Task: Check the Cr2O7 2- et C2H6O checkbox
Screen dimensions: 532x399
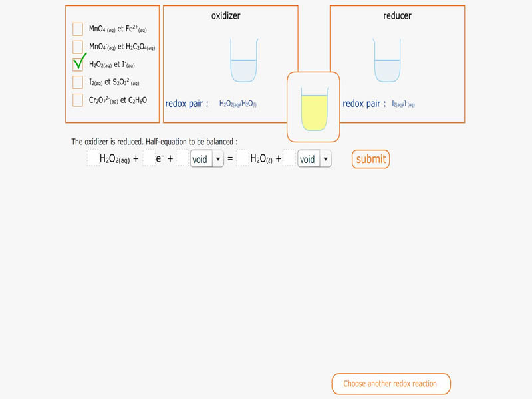Action: tap(78, 100)
